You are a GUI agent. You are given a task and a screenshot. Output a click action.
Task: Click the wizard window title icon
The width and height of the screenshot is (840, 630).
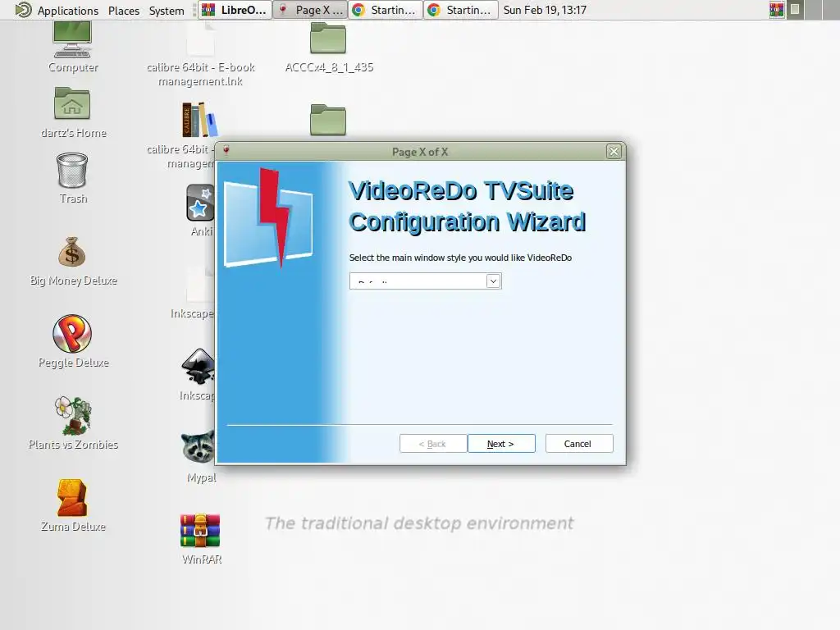(226, 151)
